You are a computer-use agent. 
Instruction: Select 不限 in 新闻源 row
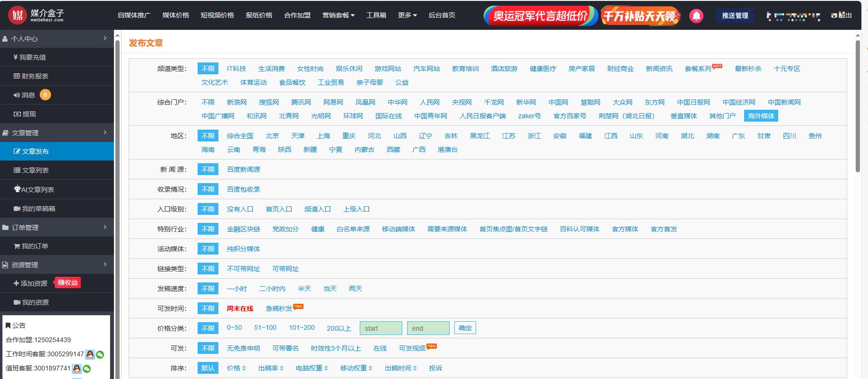208,169
